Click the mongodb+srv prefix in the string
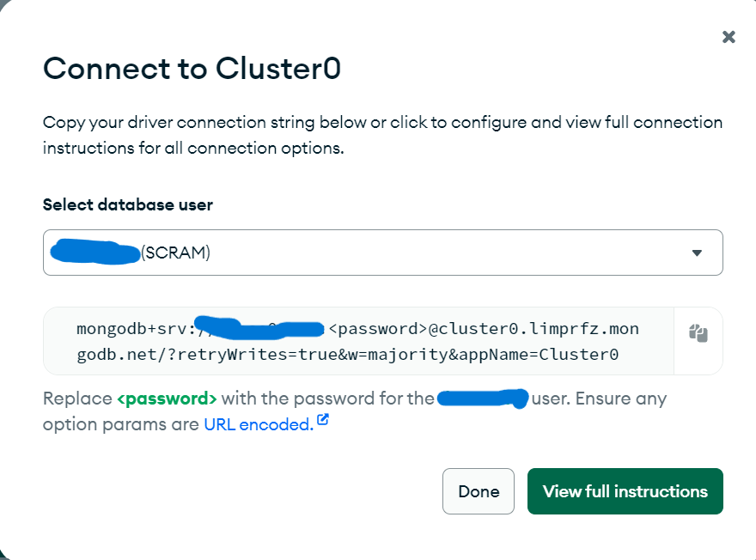Screen dimensions: 756x560 [131, 329]
